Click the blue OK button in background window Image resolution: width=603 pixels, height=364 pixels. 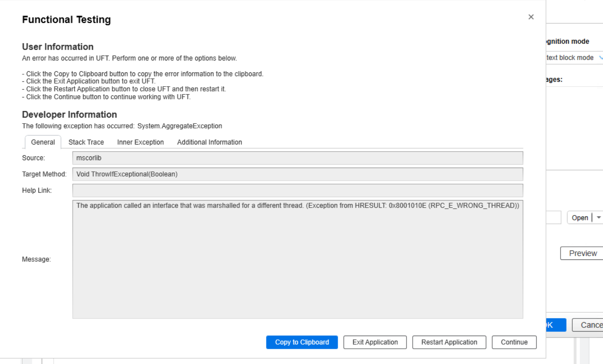[x=556, y=325]
